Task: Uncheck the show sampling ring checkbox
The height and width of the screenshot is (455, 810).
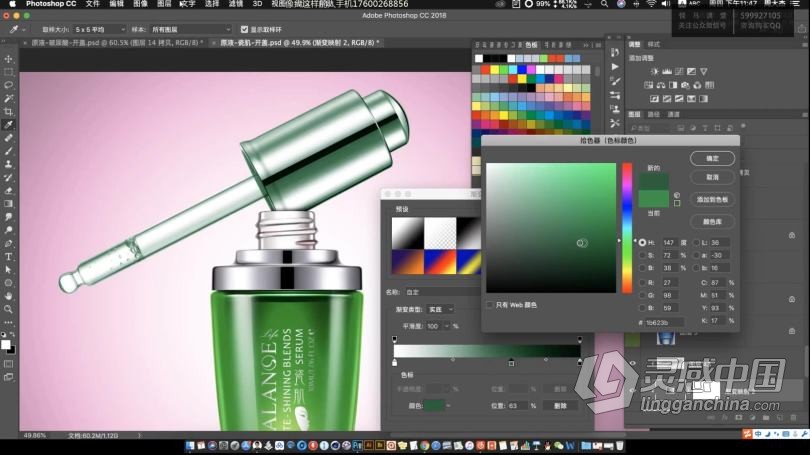Action: (244, 29)
